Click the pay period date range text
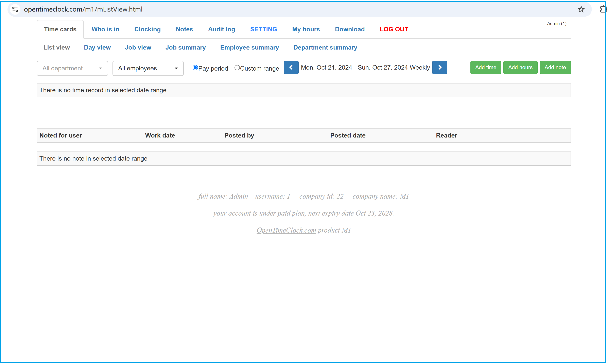 pyautogui.click(x=365, y=68)
